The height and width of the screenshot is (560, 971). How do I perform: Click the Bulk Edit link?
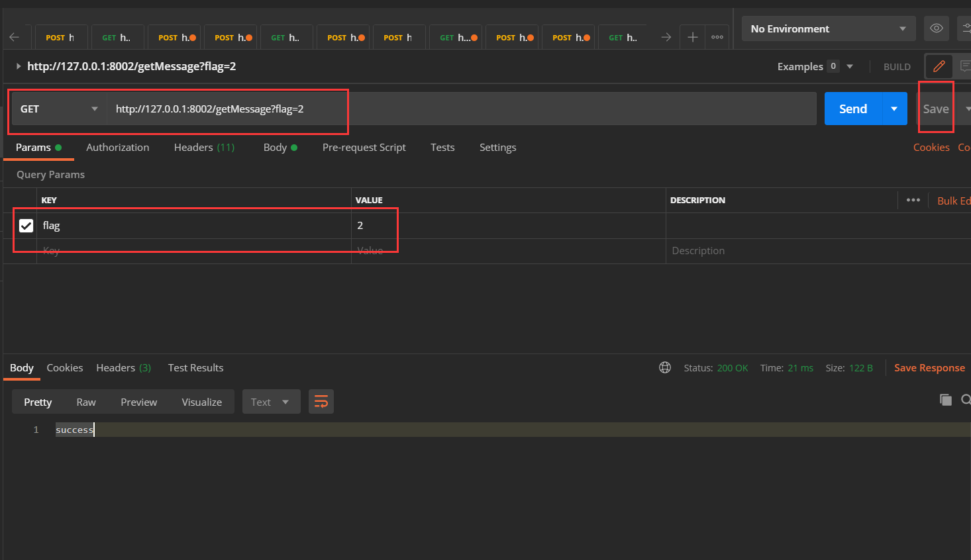tap(954, 201)
